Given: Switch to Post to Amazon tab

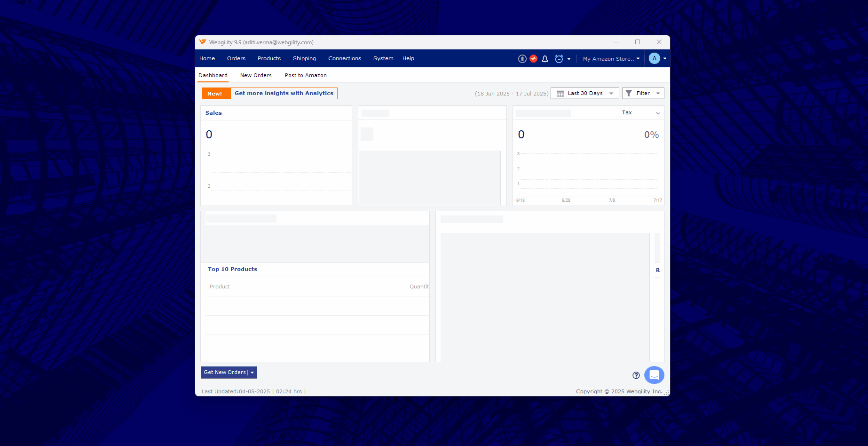Looking at the screenshot, I should point(306,75).
